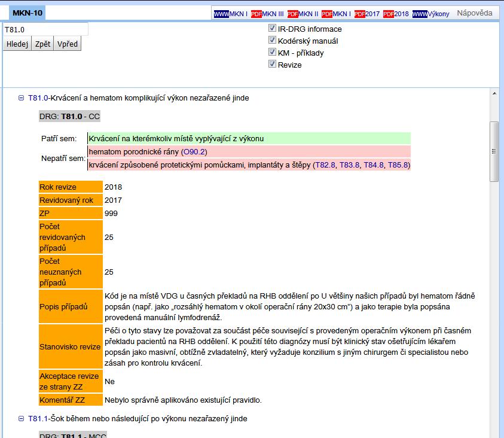The height and width of the screenshot is (438, 504).
Task: Open the 2017 PDF link
Action: coord(372,14)
